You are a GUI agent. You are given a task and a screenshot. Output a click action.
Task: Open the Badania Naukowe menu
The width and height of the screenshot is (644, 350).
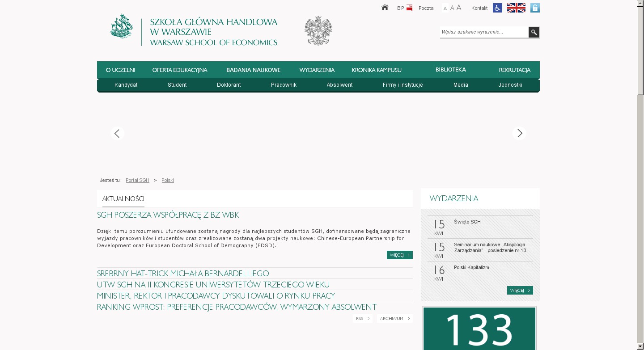253,70
